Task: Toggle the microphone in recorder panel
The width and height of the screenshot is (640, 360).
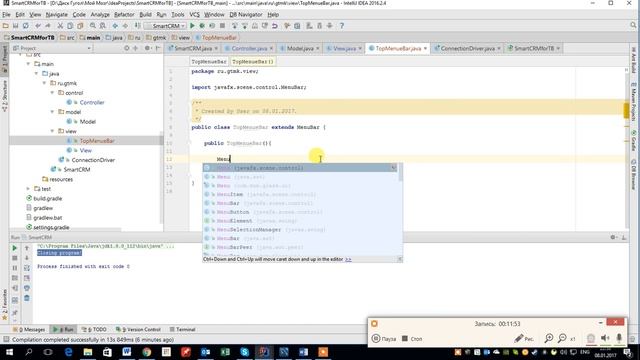Action: [x=619, y=338]
